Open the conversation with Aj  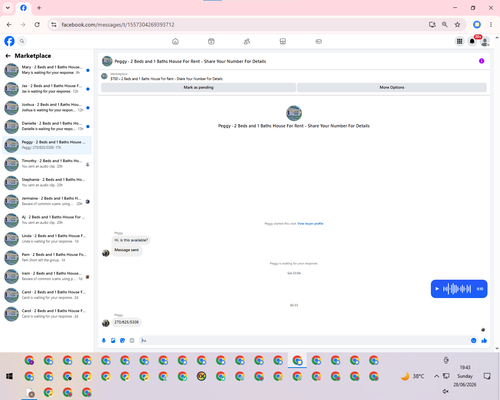[47, 220]
